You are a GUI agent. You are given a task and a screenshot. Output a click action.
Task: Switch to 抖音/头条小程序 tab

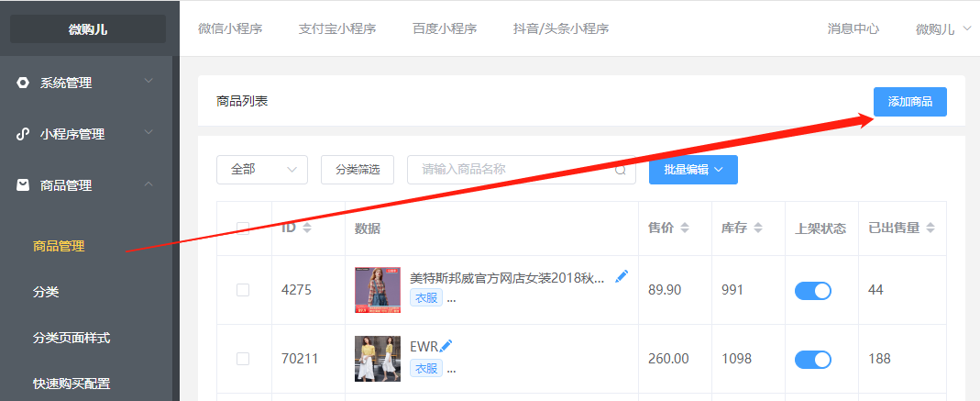pos(561,28)
